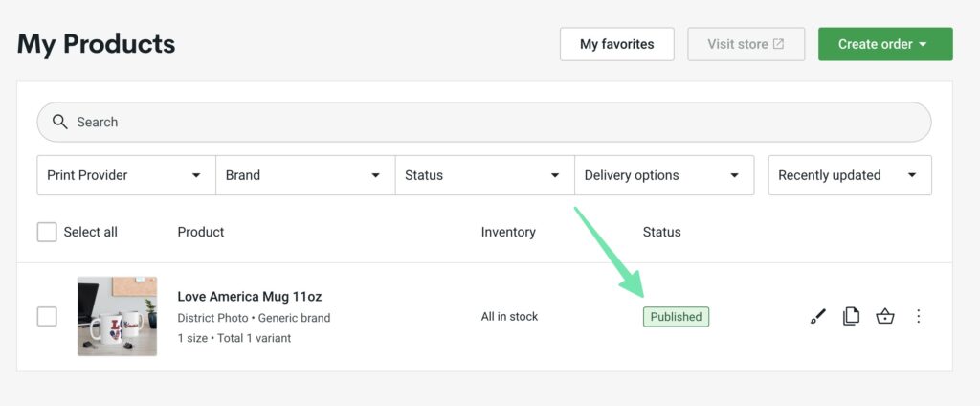Click the pencil edit icon for the mug
This screenshot has height=406, width=980.
(x=817, y=316)
